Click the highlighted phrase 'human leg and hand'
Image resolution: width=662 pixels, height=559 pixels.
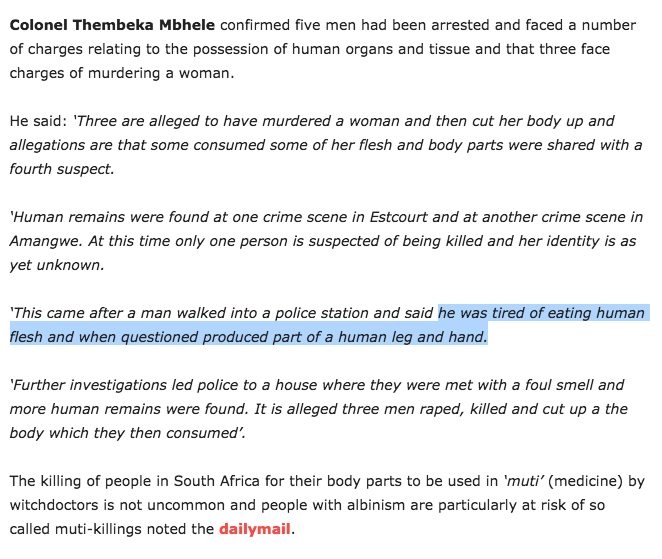[x=411, y=337]
